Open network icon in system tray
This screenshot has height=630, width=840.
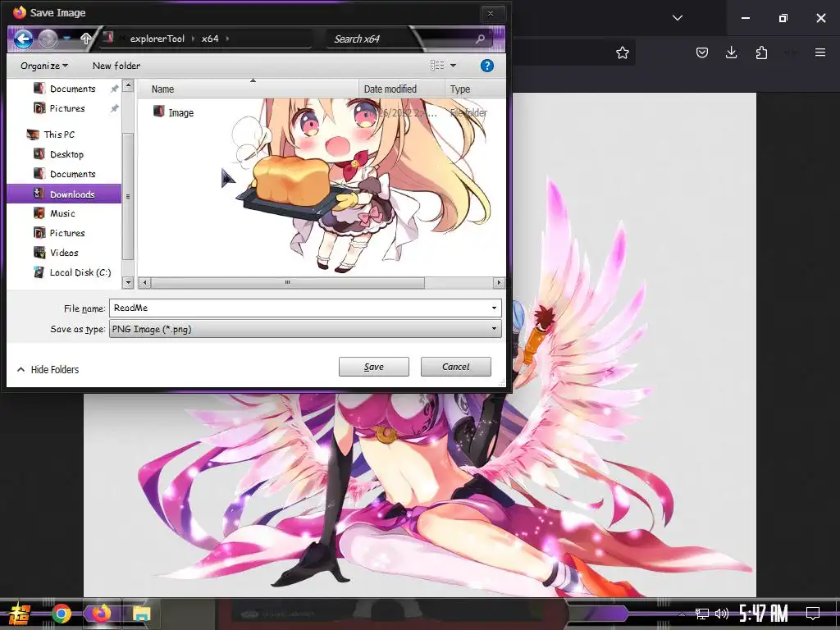[702, 614]
